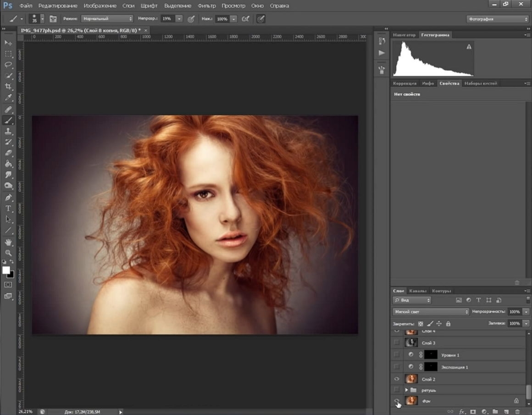The width and height of the screenshot is (532, 415).
Task: Open flow 100% dropdown arrow
Action: point(234,19)
